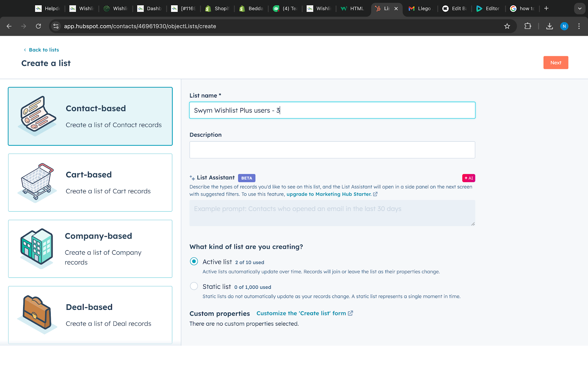Click the BETA badge beside List Assistant

pyautogui.click(x=247, y=178)
